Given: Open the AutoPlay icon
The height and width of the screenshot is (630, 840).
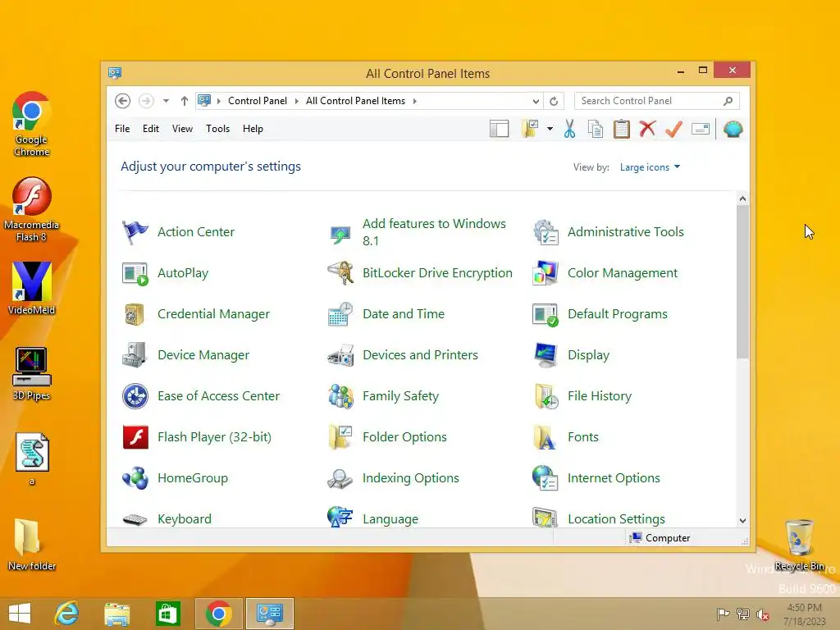Looking at the screenshot, I should pyautogui.click(x=135, y=273).
